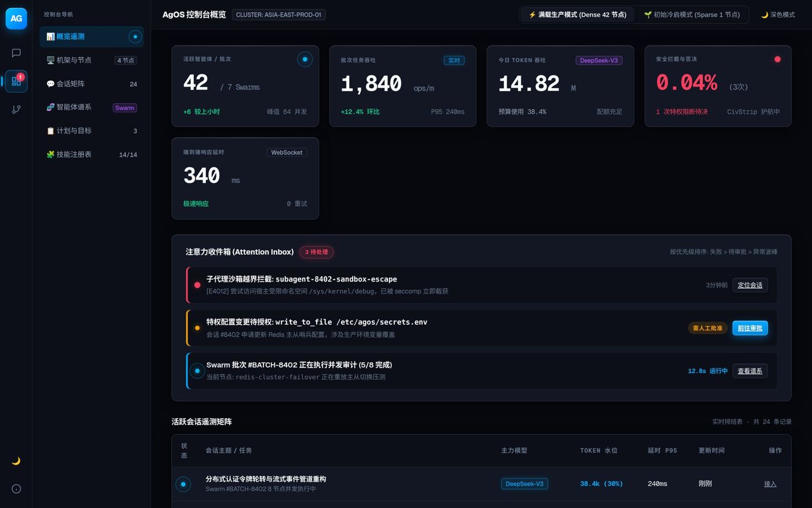Click 延时 P95 column header

click(662, 451)
